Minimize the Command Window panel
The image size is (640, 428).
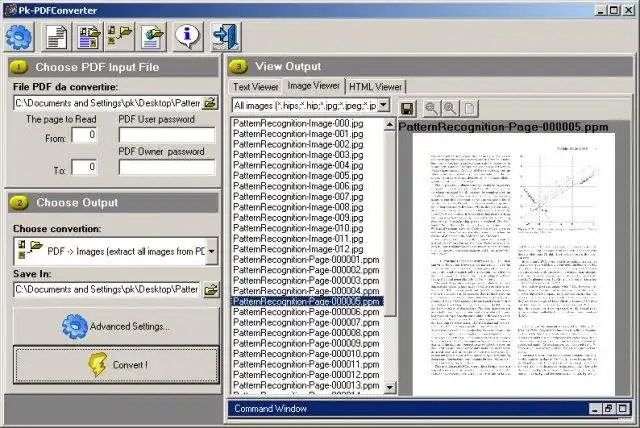pos(596,408)
